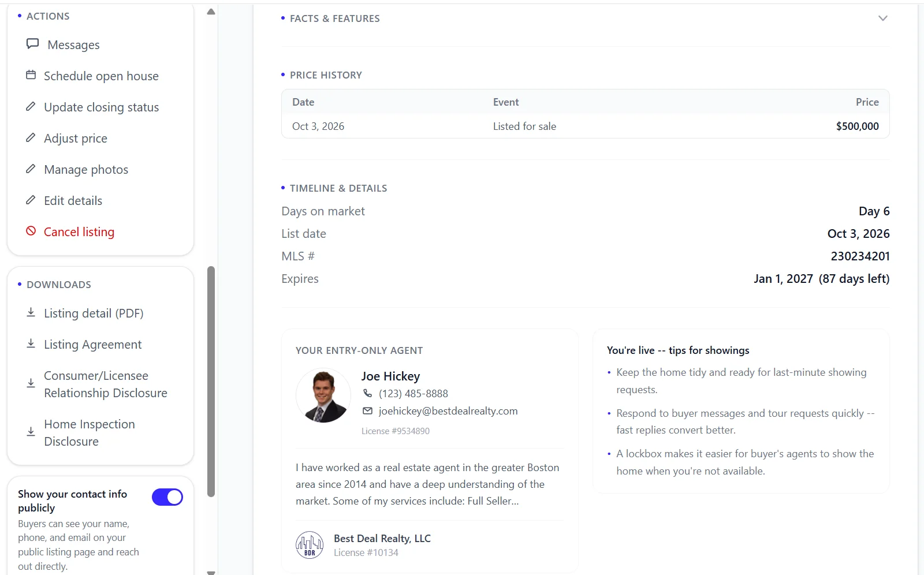The image size is (924, 575).
Task: Click the sidebar scroll up arrow
Action: pyautogui.click(x=211, y=12)
